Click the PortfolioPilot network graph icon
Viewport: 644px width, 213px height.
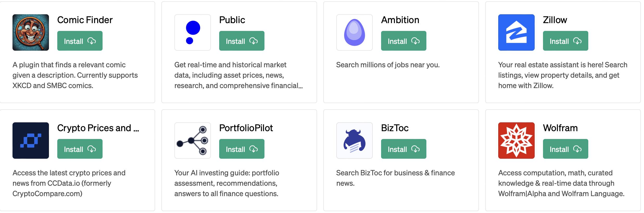(x=193, y=141)
